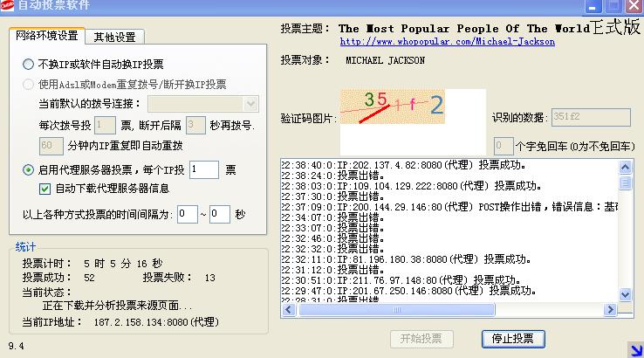Click the application icon in title bar
Screen dimensions: 644x358
click(x=7, y=5)
